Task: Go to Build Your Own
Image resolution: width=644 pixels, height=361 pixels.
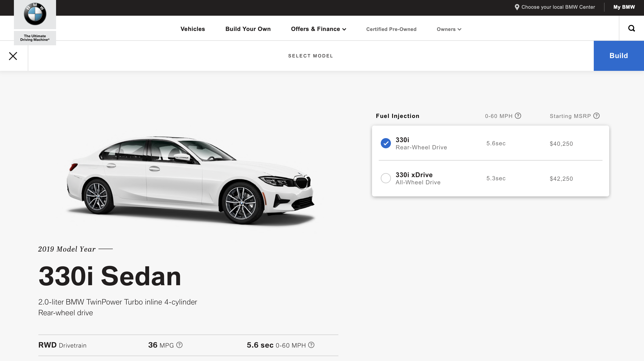Action: point(248,29)
